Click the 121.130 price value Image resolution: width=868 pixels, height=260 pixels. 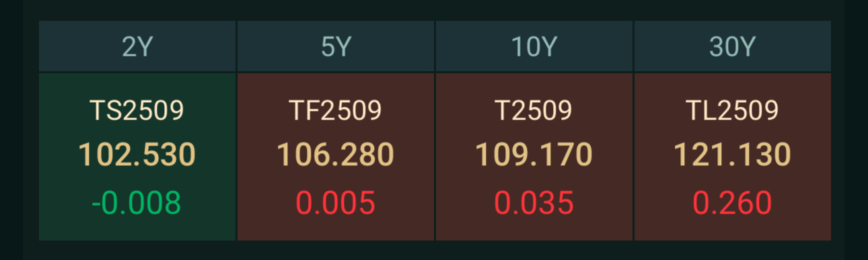tap(733, 155)
